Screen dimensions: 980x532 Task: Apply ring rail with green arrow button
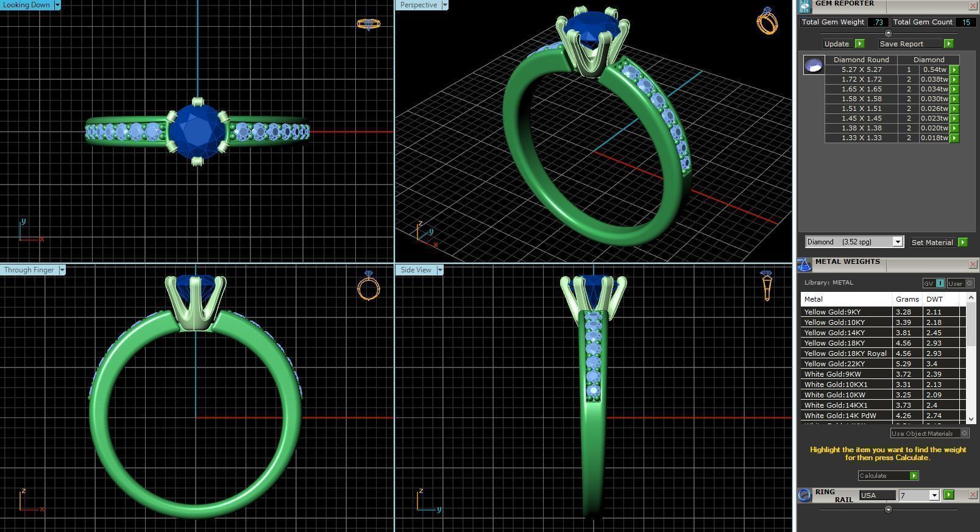tap(948, 495)
